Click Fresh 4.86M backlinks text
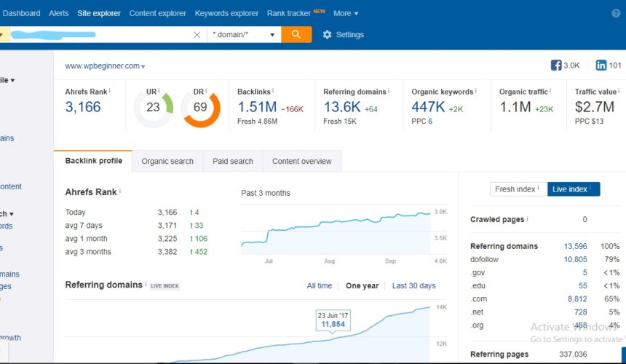The width and height of the screenshot is (626, 364). tap(257, 122)
